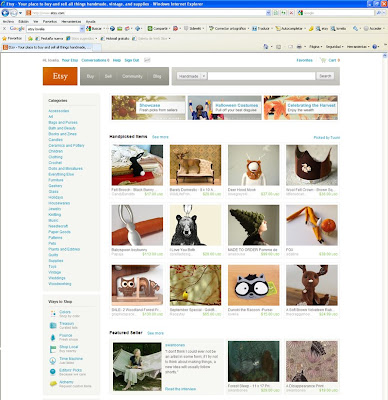Click the Treasury icon under Ways to Shop
This screenshot has width=388, height=400.
pyautogui.click(x=53, y=325)
